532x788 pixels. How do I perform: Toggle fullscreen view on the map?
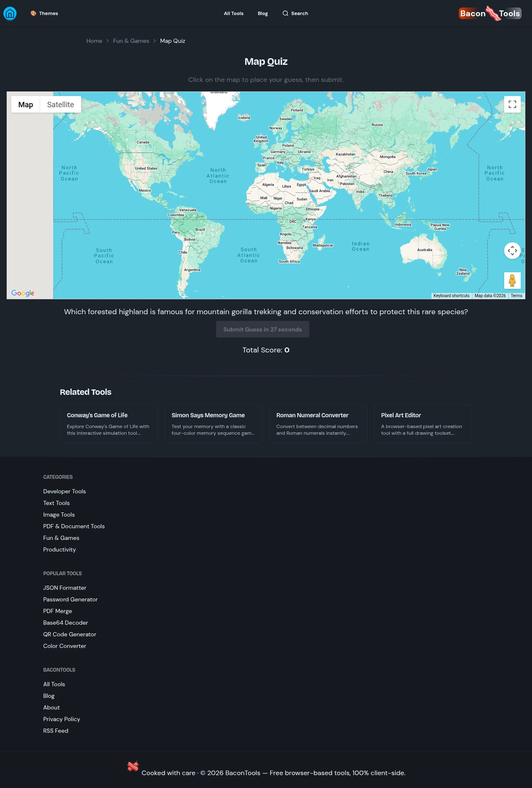[x=512, y=104]
